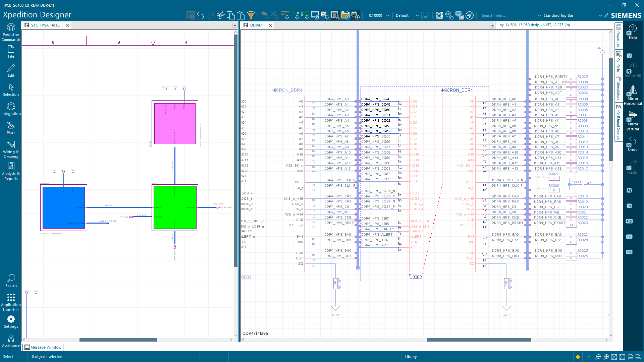Click the Cut scissors toolbar icon
Screen dimensions: 644x362
click(x=220, y=15)
